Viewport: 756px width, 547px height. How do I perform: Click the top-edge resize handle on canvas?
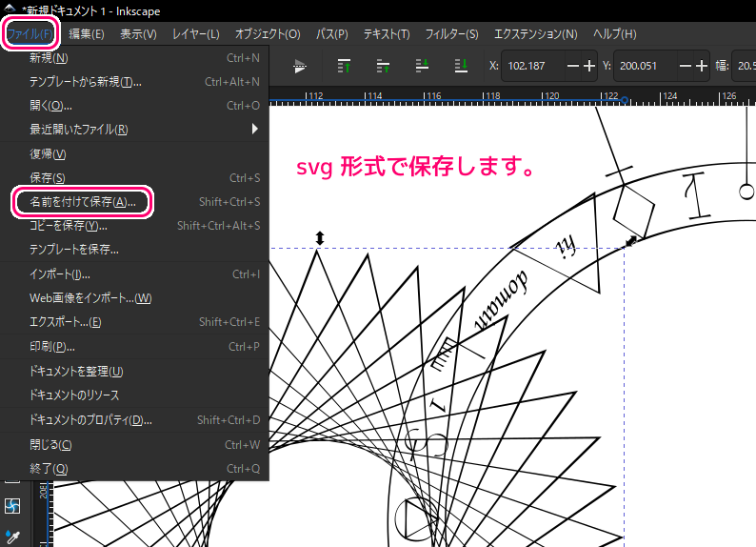(x=319, y=237)
